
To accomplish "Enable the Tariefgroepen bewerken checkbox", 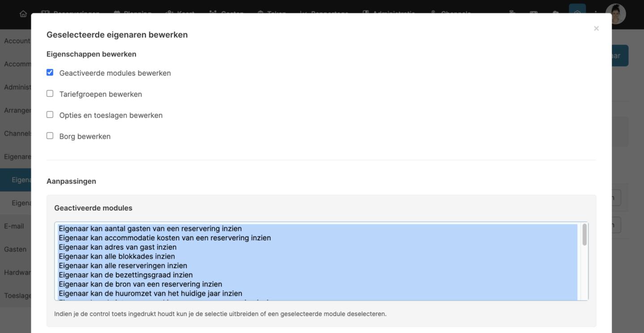I will 50,94.
